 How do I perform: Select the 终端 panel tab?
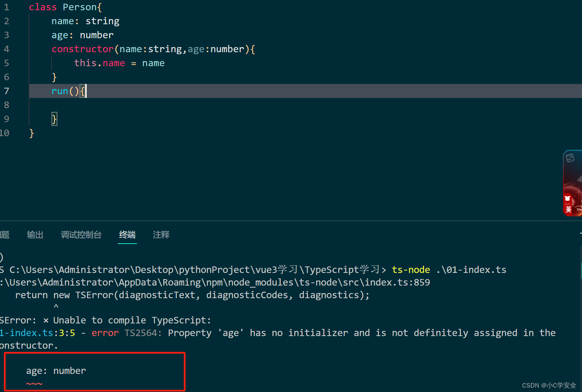[x=127, y=235]
